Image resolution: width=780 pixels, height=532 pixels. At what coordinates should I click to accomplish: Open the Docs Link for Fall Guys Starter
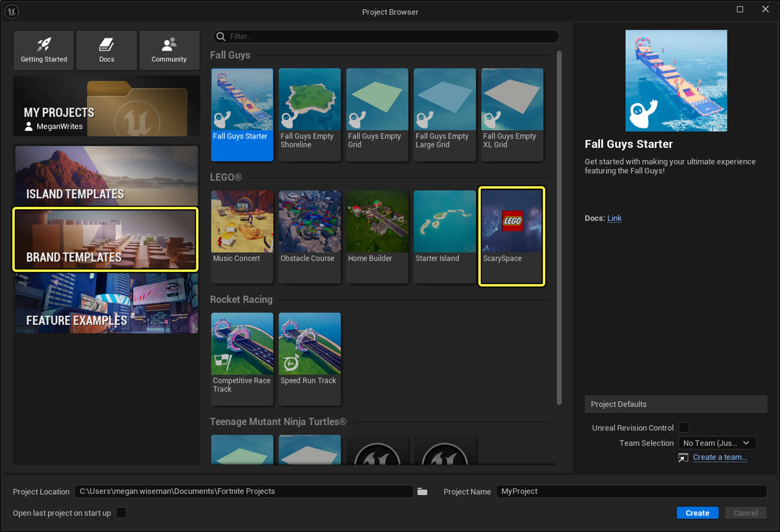click(x=614, y=218)
